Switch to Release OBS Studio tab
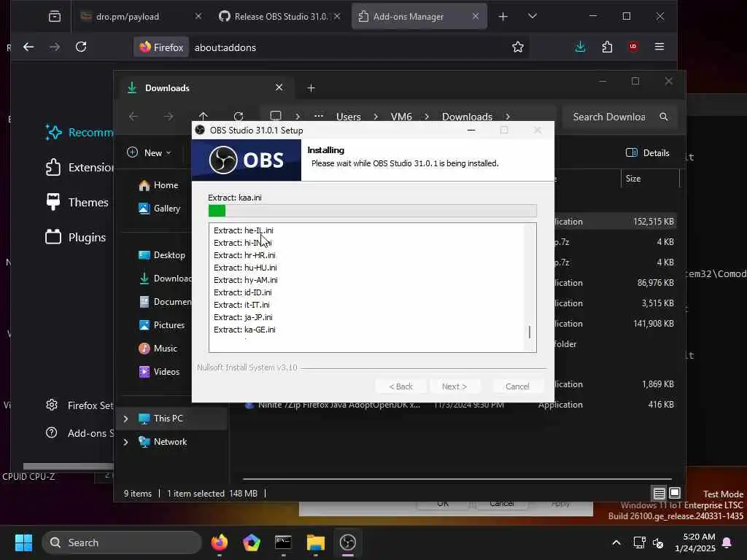 281,17
